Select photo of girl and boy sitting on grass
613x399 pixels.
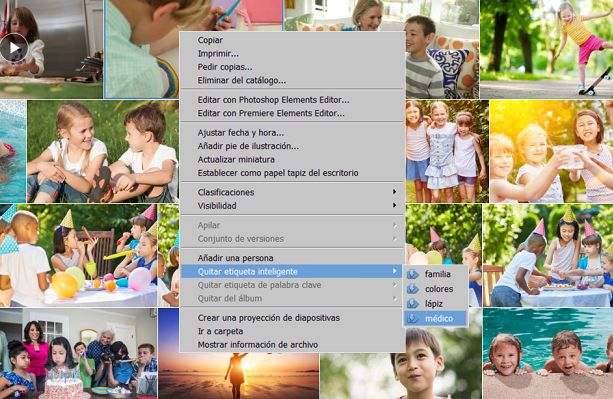[x=103, y=151]
